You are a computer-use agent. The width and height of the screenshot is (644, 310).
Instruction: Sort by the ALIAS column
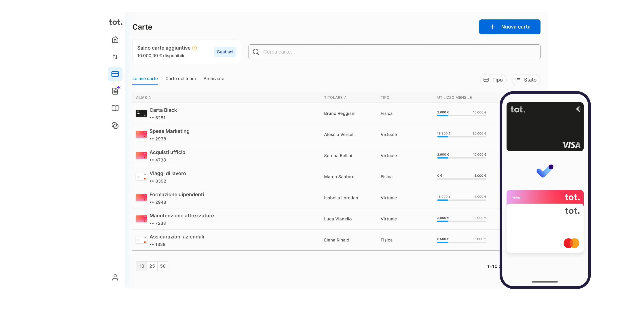pos(144,98)
